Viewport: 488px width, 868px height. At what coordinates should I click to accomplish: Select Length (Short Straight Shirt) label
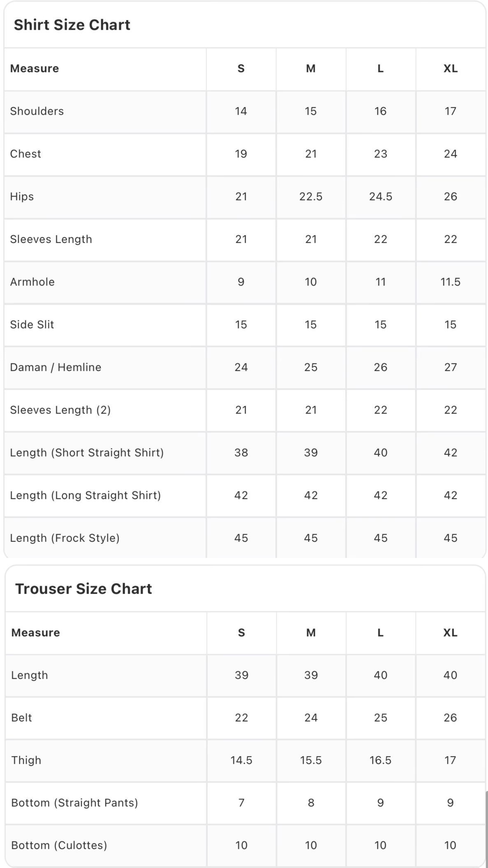[x=87, y=453]
